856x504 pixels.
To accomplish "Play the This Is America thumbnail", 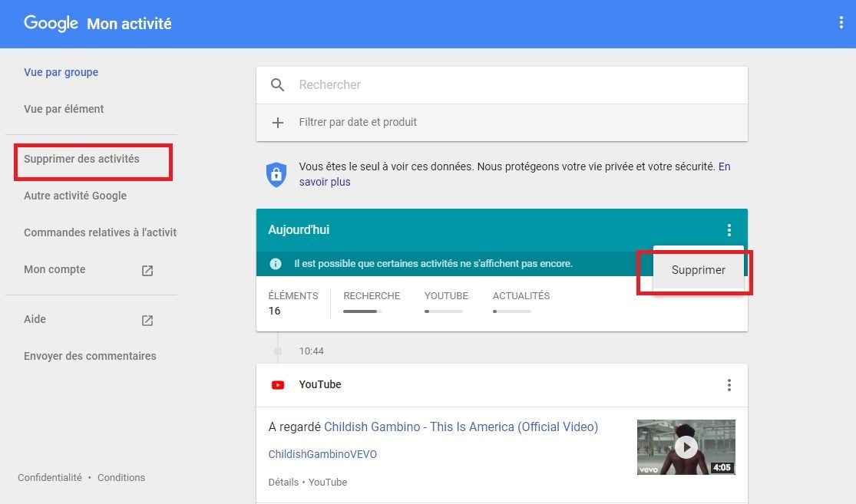I will coord(686,446).
